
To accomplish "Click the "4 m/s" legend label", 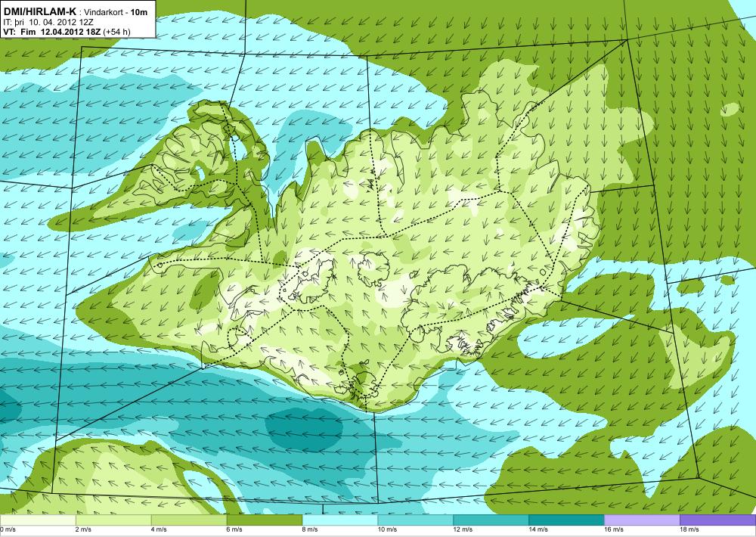I will pos(159,529).
